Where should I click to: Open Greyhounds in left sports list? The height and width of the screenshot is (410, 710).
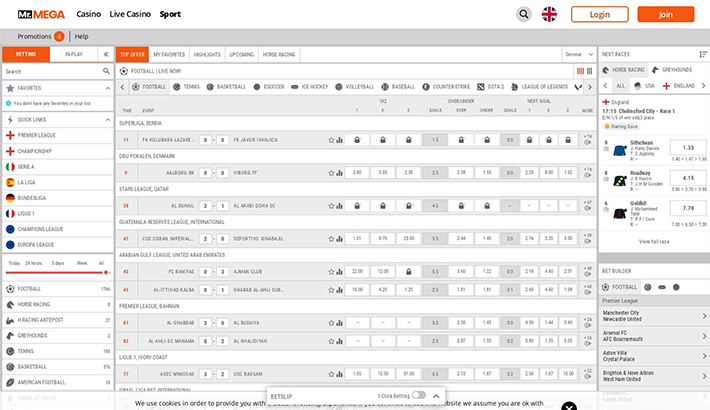[58, 336]
